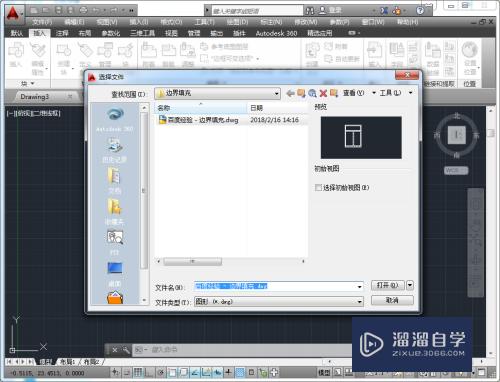The width and height of the screenshot is (500, 382).
Task: Click the 取消 Cancel button
Action: [x=392, y=300]
